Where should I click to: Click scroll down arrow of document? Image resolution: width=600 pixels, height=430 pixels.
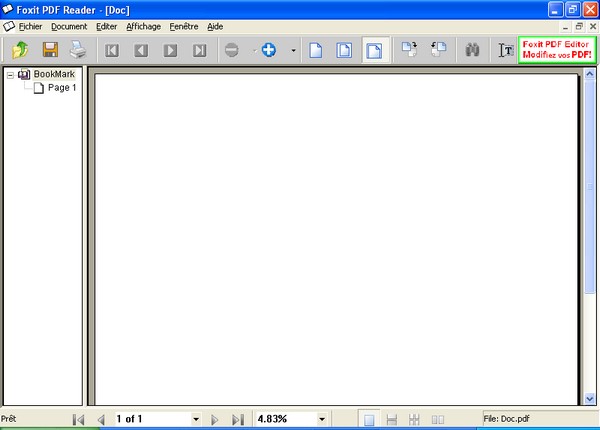click(590, 399)
